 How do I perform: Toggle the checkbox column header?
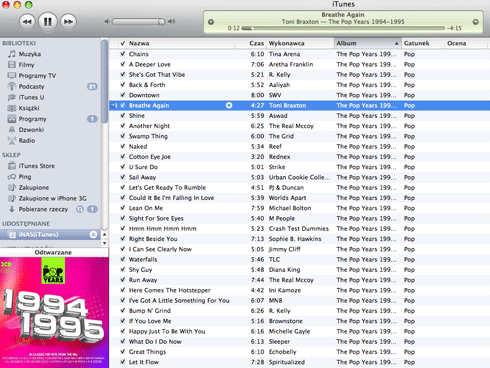tap(123, 43)
